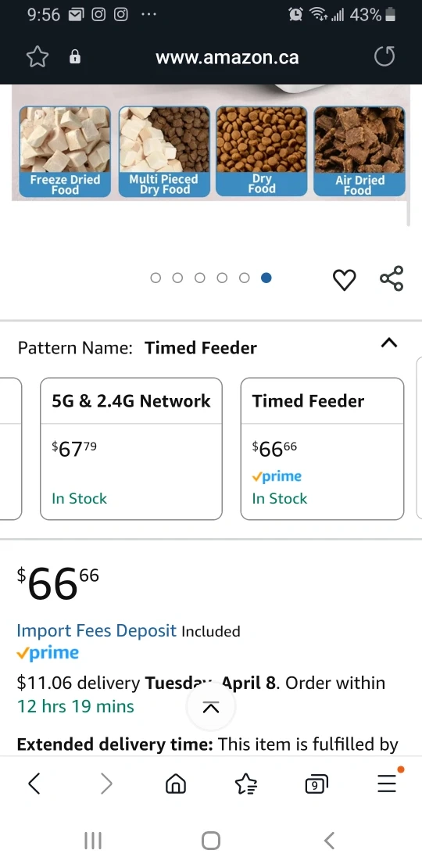The height and width of the screenshot is (868, 422).
Task: Open the Import Fees Deposit link
Action: pyautogui.click(x=97, y=630)
